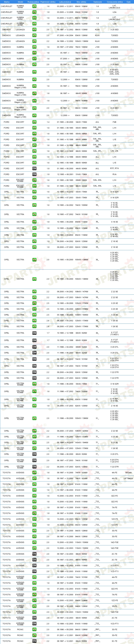Click the A16SMS engine code cell
Viewport: 134px width, 644px height.
click(114, 93)
